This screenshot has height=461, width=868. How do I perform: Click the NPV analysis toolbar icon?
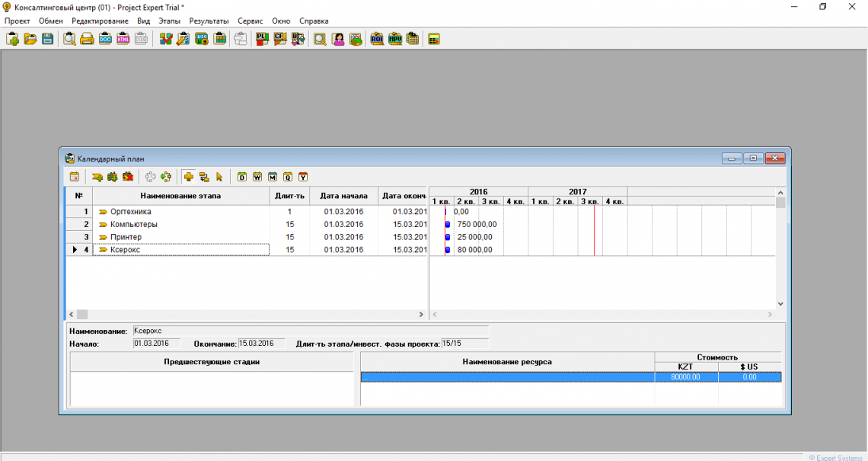click(x=395, y=39)
